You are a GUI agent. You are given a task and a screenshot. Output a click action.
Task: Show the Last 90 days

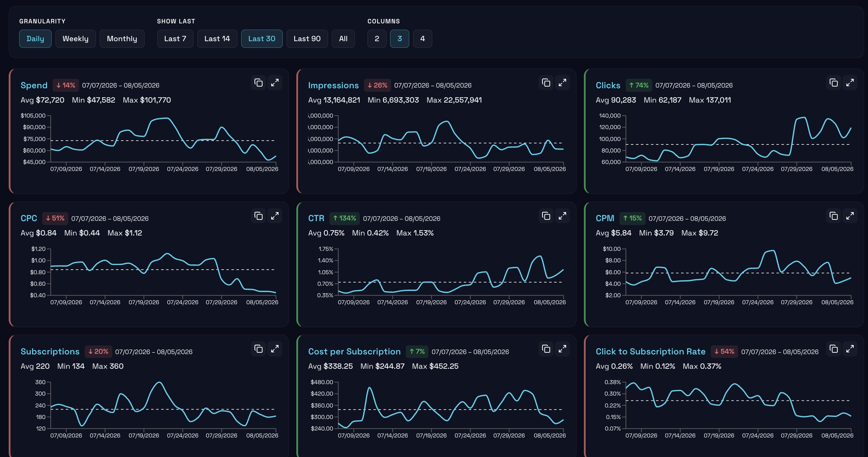pos(307,39)
